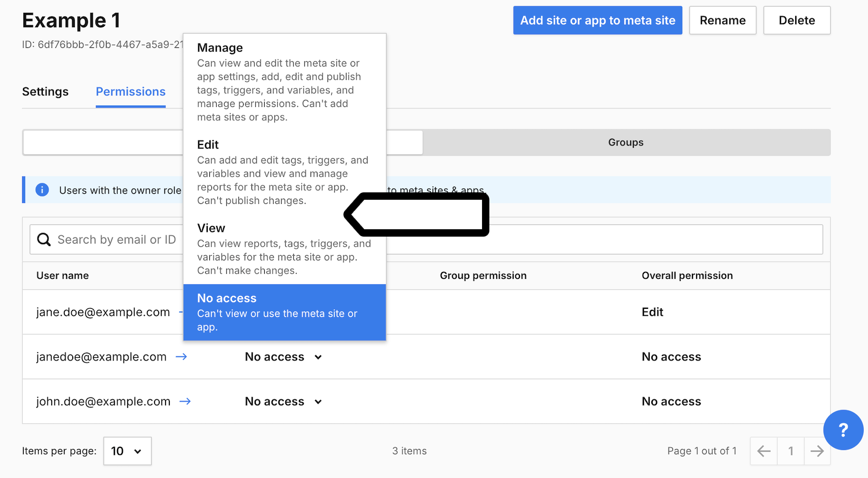The height and width of the screenshot is (478, 868).
Task: Click Page 1 out of 1 text
Action: [x=702, y=451]
